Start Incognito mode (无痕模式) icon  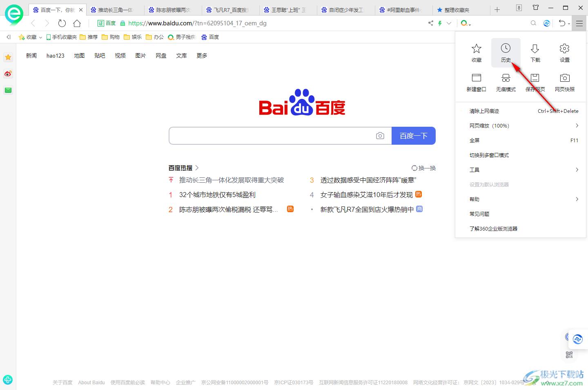pos(506,82)
